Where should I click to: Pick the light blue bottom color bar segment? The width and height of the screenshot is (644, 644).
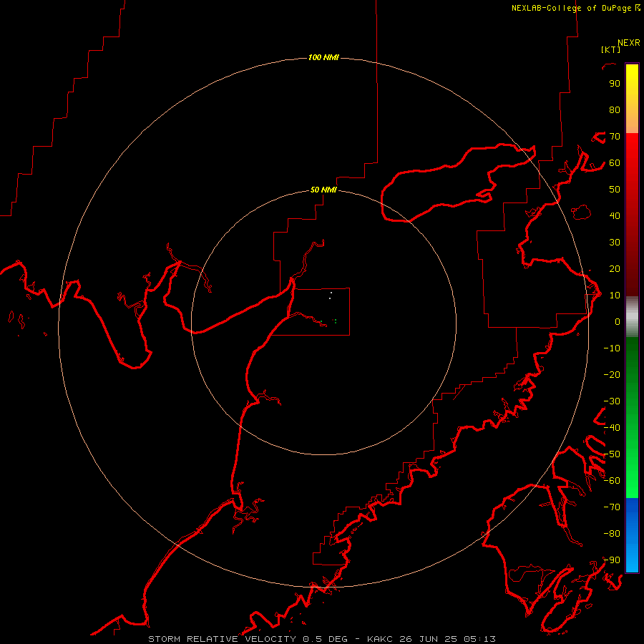pyautogui.click(x=632, y=559)
